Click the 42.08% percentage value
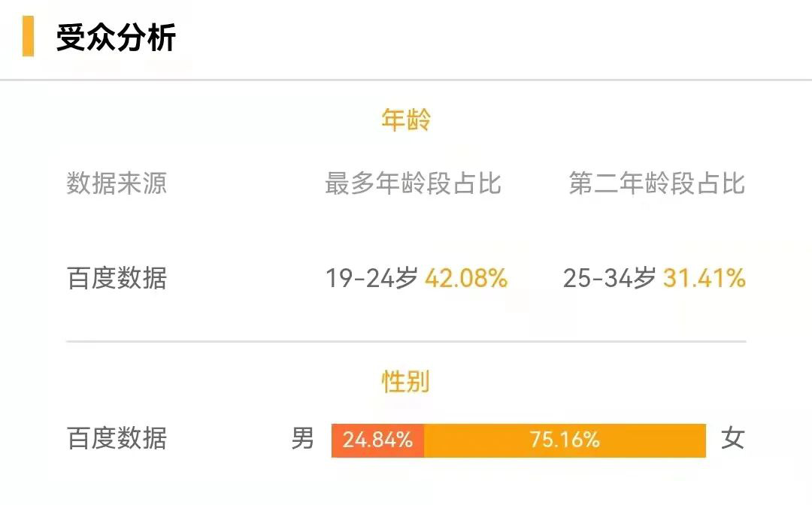812x505 pixels. [x=466, y=278]
